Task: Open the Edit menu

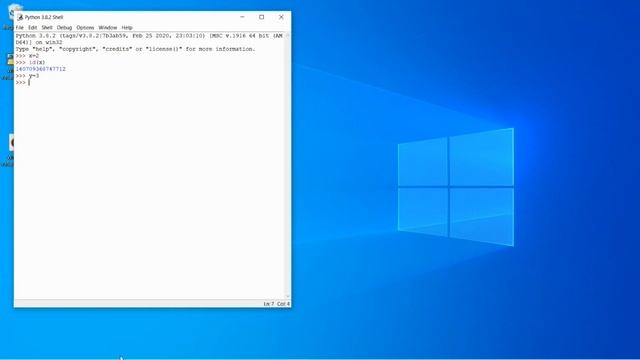Action: 33,27
